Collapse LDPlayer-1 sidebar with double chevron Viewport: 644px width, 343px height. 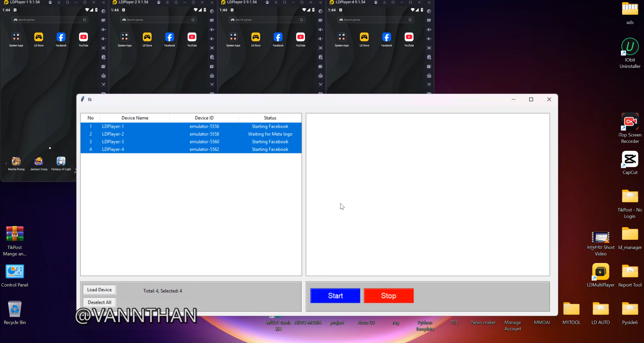click(104, 2)
